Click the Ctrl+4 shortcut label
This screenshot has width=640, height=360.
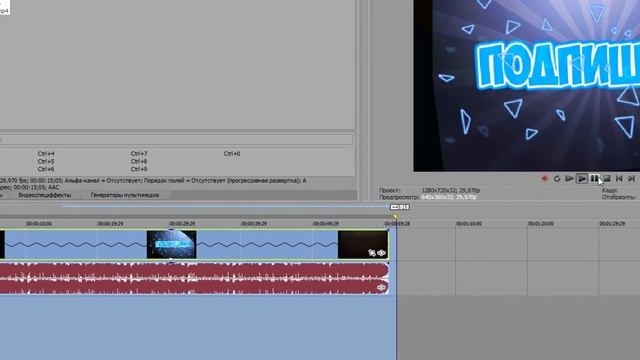(46, 154)
